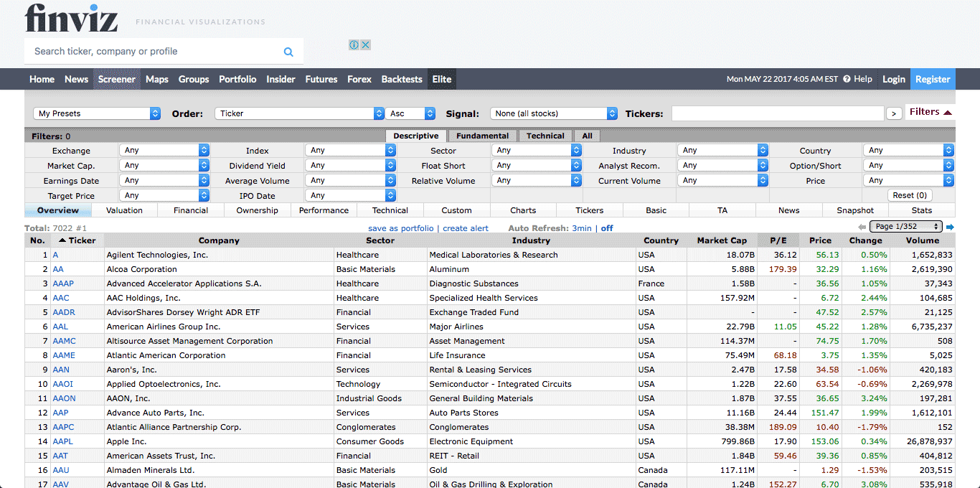The width and height of the screenshot is (980, 488).
Task: Select the Snapshot view tab
Action: [x=855, y=210]
